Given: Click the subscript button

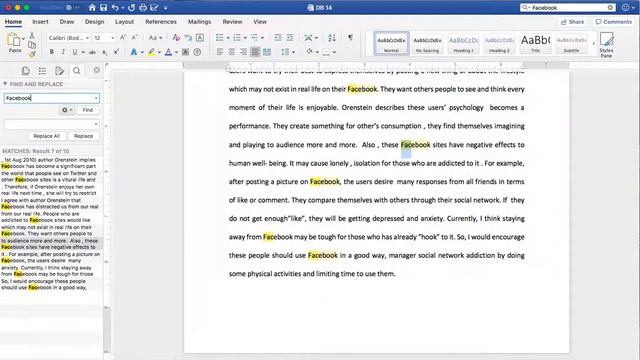Looking at the screenshot, I should point(104,52).
